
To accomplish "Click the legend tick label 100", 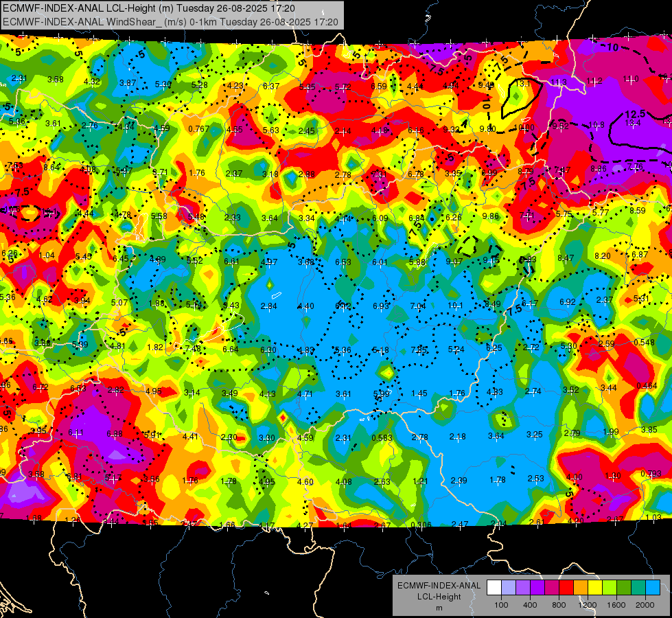I will pyautogui.click(x=501, y=605).
